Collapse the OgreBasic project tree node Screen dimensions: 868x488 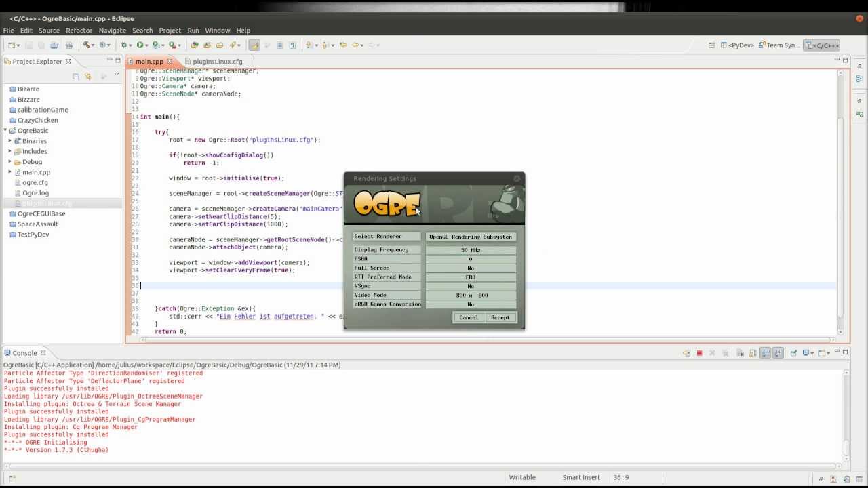pos(5,130)
